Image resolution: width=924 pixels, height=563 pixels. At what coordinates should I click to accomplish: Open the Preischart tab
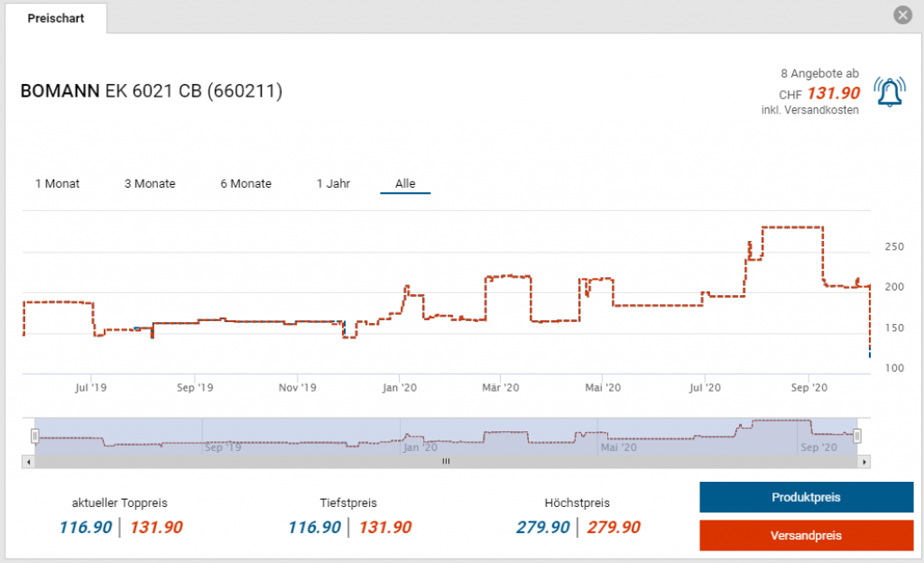coord(56,18)
